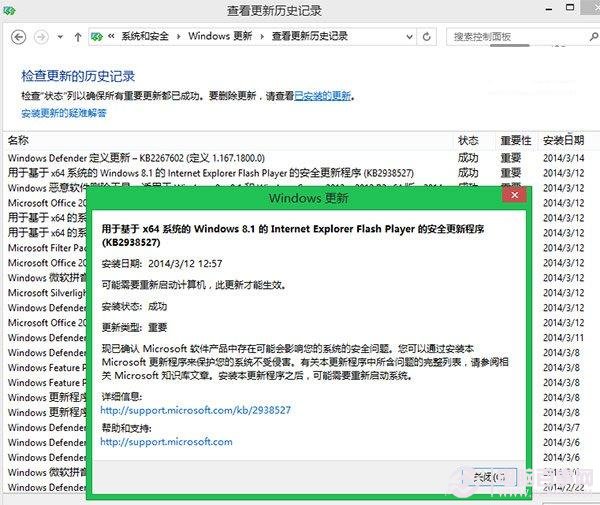Screen dimensions: 600x505
Task: Click the Forward navigation arrow
Action: (41, 36)
